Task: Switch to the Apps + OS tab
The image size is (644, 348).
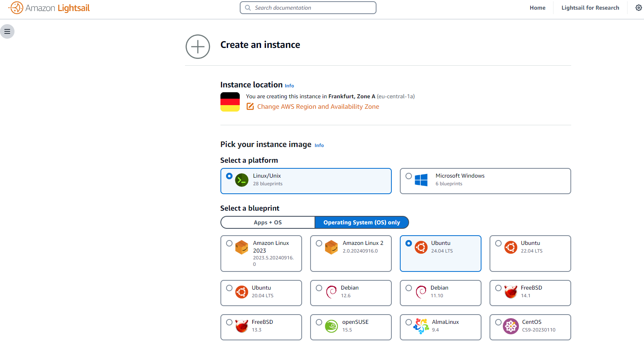Action: [x=268, y=222]
